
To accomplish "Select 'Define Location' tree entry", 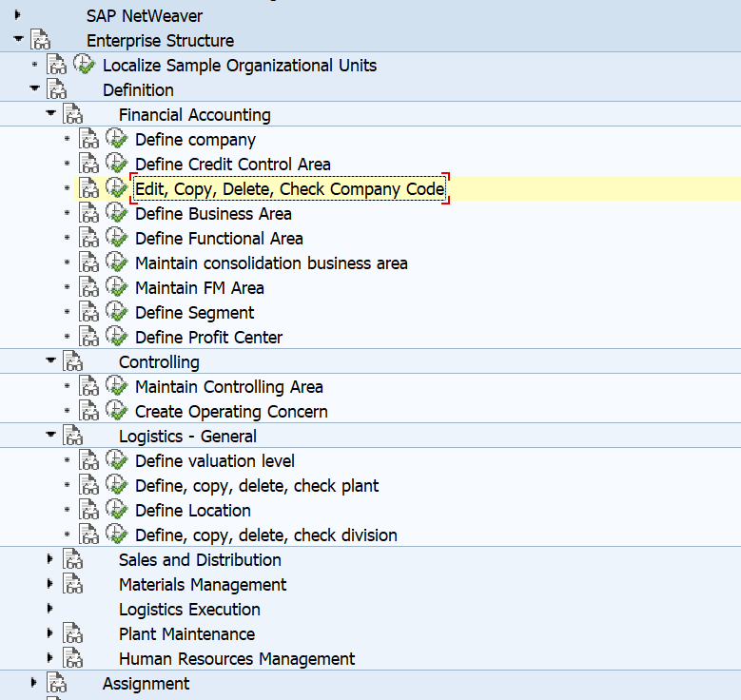I will [x=193, y=511].
